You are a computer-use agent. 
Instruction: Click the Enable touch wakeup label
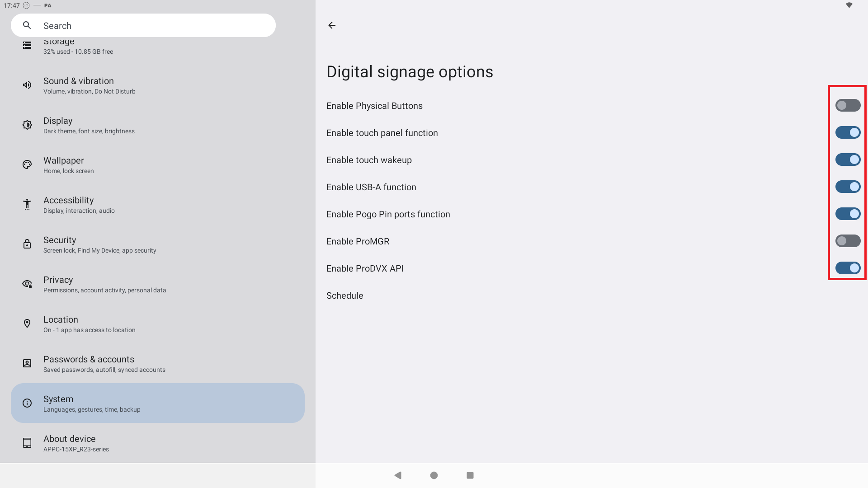click(x=369, y=160)
